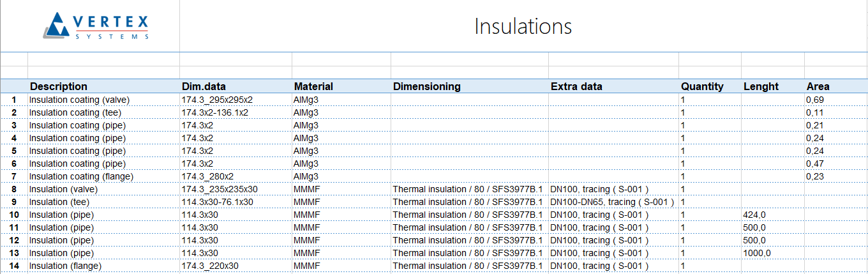
Task: Click the Insulation coating (flange) description
Action: coord(81,176)
